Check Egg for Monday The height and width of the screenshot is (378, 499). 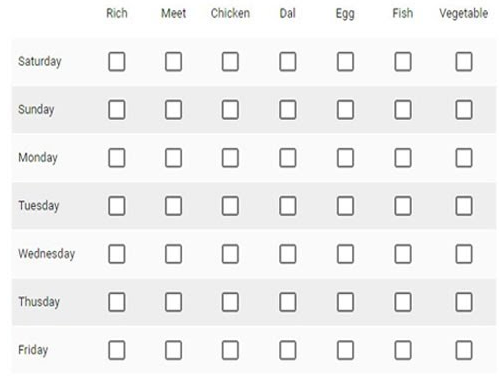tap(345, 158)
